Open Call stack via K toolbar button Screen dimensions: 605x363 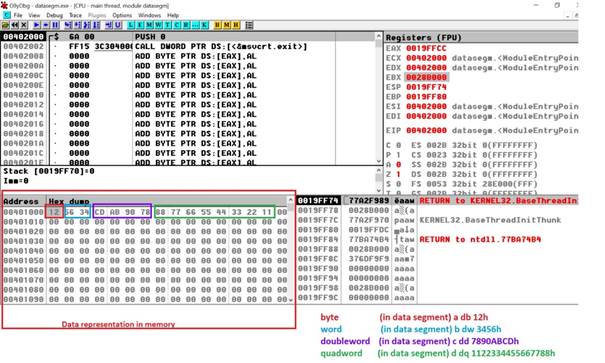tap(204, 25)
